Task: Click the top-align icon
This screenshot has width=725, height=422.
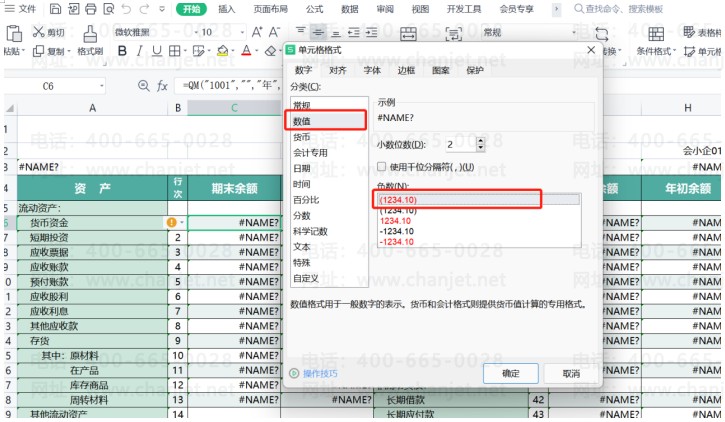Action: click(x=301, y=32)
